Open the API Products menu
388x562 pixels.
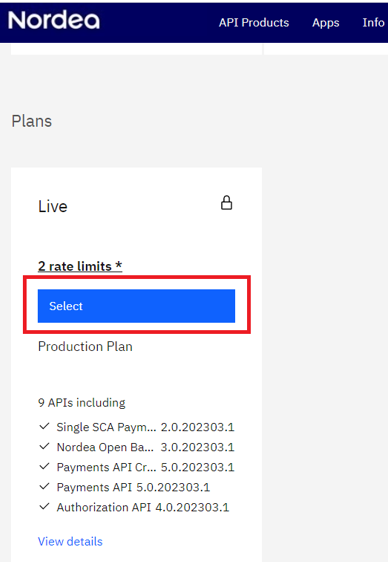254,23
